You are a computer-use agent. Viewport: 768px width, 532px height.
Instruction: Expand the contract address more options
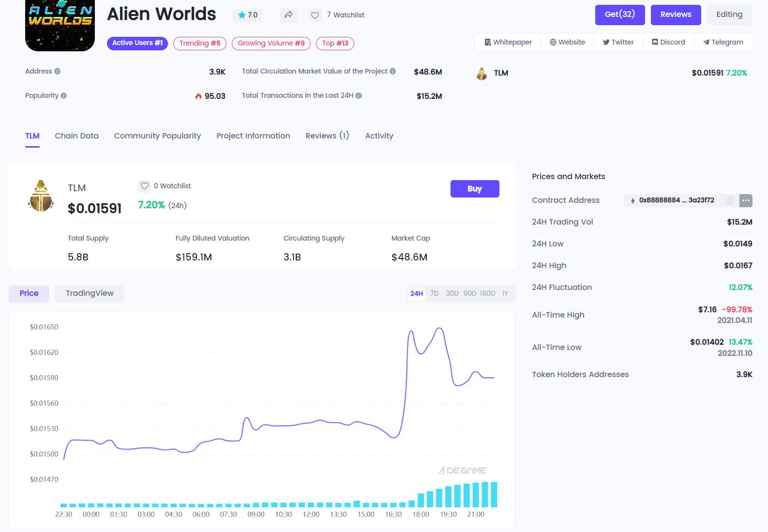click(746, 200)
